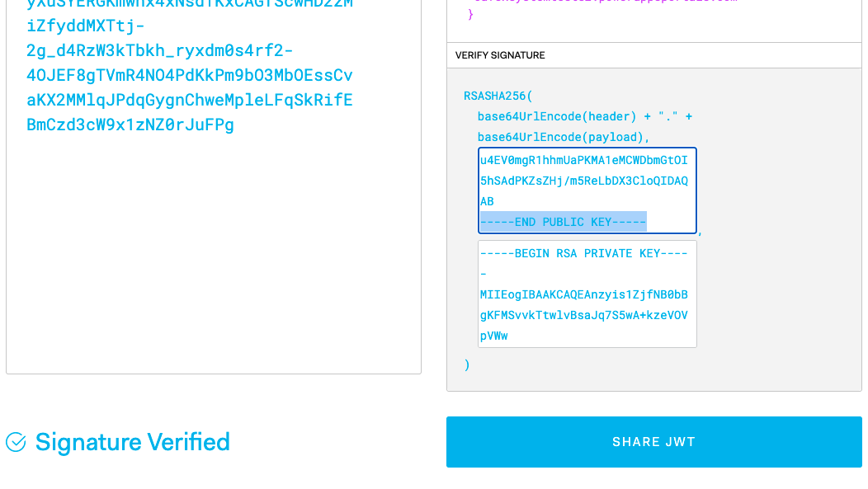The height and width of the screenshot is (489, 868).
Task: Click private key line starting with MIIEogIBAAKCAQ
Action: 583,295
